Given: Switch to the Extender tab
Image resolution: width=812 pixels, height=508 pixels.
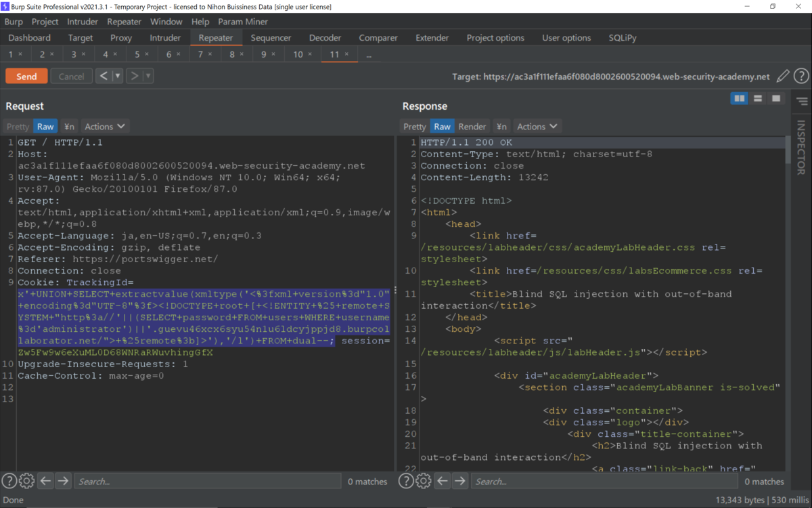Looking at the screenshot, I should click(x=432, y=38).
